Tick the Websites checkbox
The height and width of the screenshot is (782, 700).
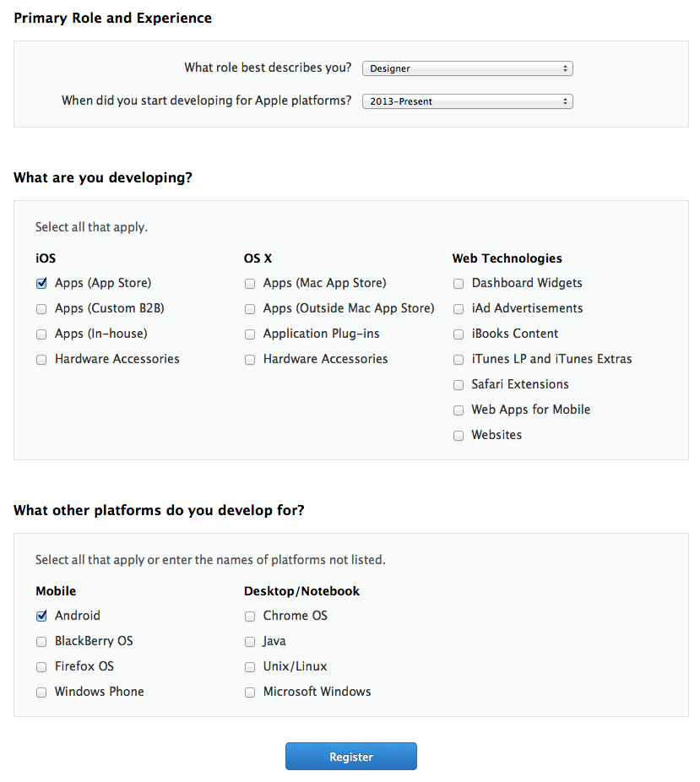(x=459, y=436)
